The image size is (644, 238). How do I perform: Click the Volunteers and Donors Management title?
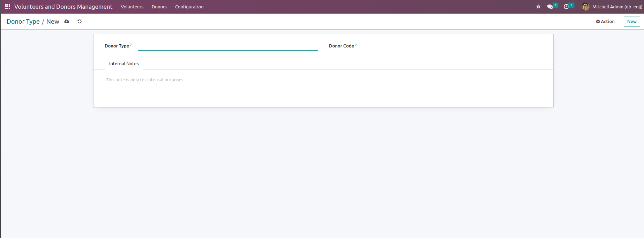click(63, 7)
